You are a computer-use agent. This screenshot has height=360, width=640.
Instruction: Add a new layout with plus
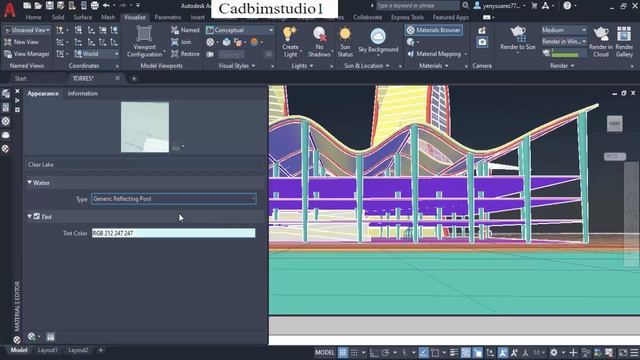(100, 350)
